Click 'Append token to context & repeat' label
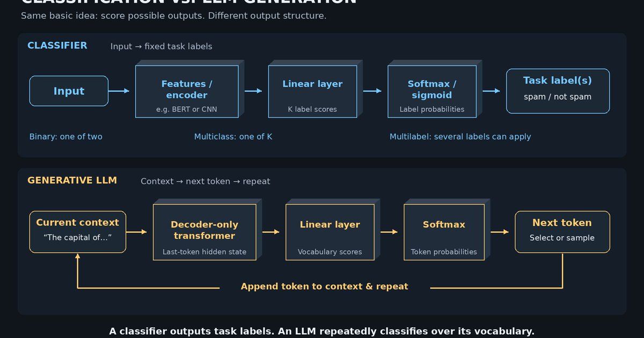This screenshot has width=644, height=338. pos(325,286)
